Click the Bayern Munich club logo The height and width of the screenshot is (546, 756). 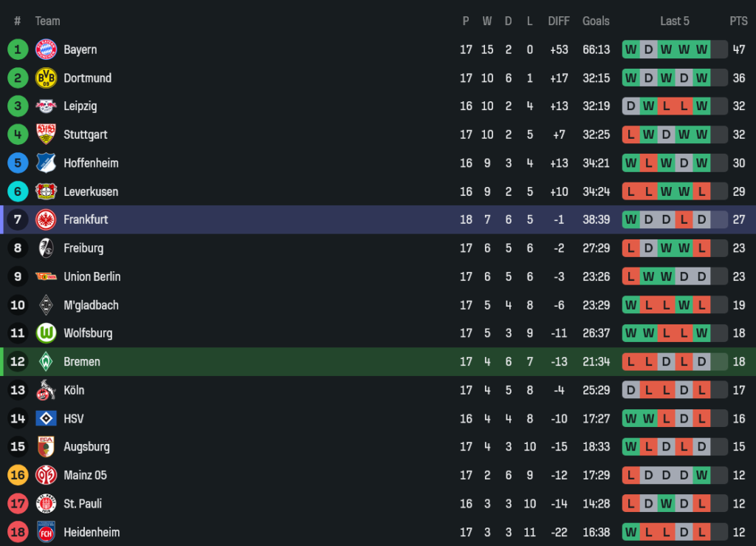click(x=47, y=50)
